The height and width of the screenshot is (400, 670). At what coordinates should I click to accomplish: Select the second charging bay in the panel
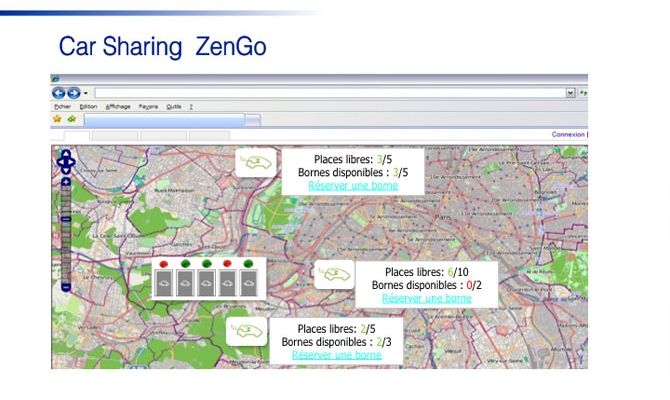pos(185,282)
